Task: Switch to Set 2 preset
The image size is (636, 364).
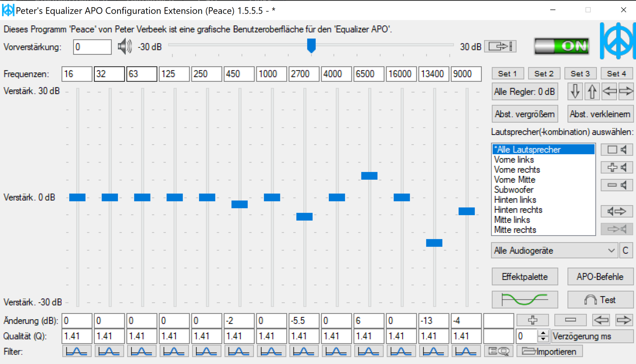Action: tap(544, 74)
